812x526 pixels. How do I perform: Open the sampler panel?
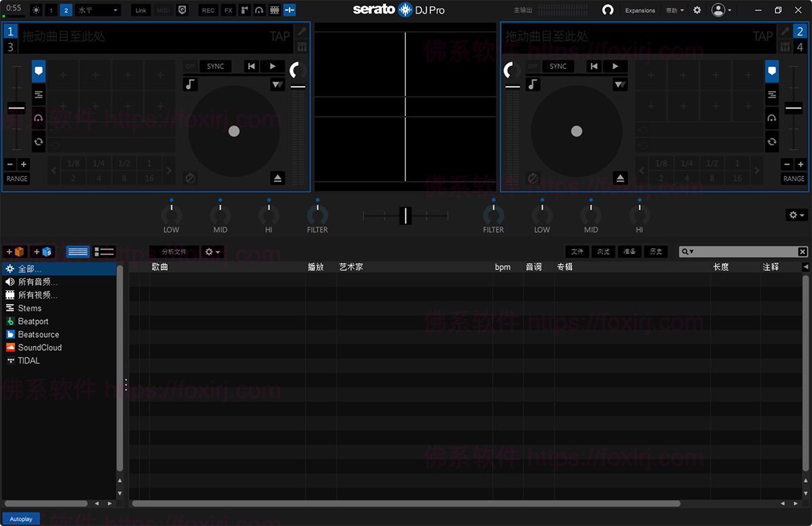(x=245, y=9)
